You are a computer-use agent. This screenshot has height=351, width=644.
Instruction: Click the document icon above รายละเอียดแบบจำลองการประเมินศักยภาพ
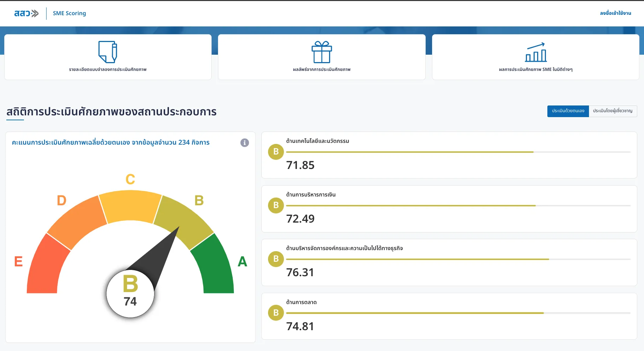tap(108, 52)
